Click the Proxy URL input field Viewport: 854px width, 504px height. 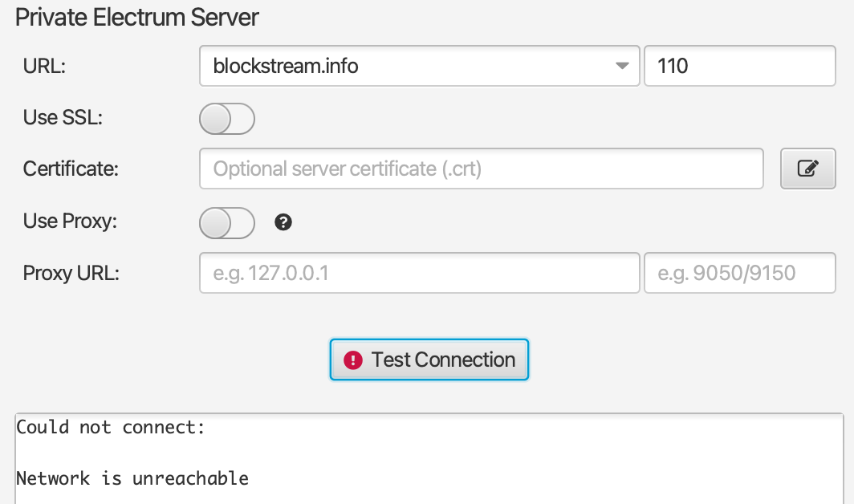click(419, 273)
